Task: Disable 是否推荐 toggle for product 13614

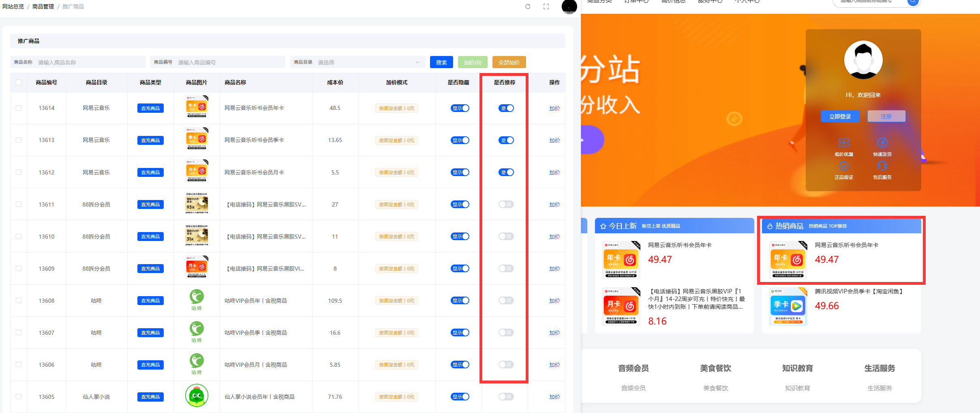Action: [x=506, y=108]
